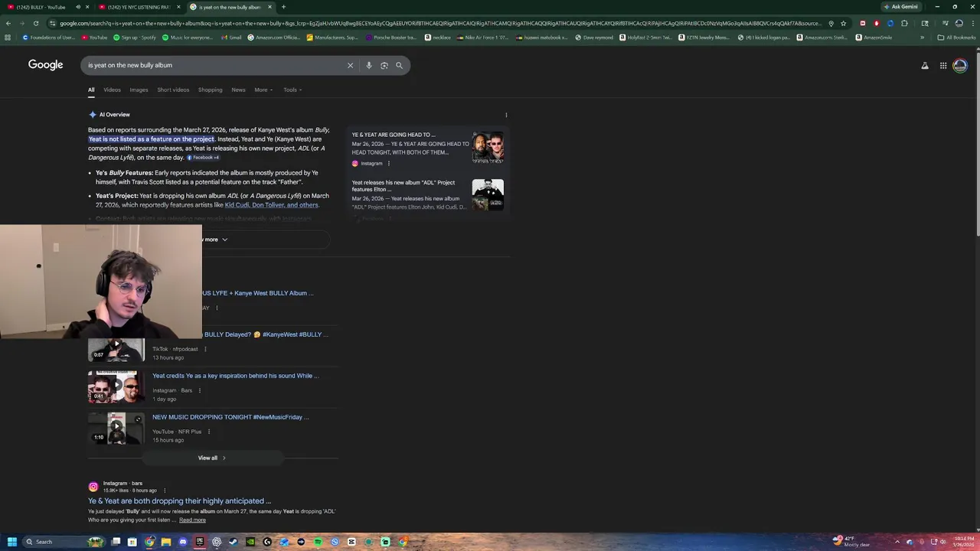Select the All results tab
Screen dimensions: 980x551
click(90, 90)
